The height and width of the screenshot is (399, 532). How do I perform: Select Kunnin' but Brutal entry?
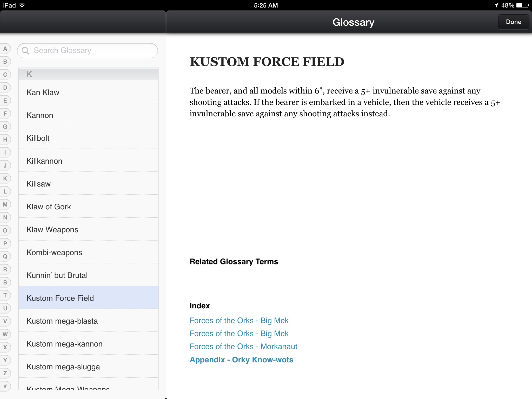click(89, 275)
